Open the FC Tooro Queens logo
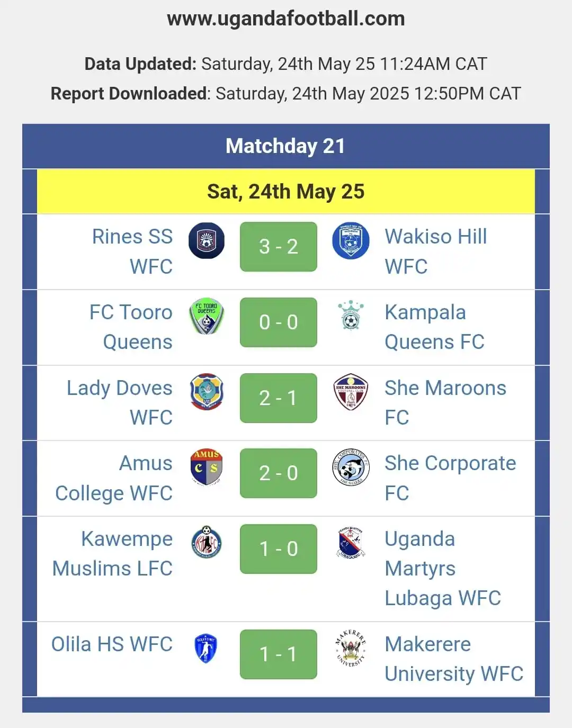Viewport: 572px width, 728px height. point(207,317)
